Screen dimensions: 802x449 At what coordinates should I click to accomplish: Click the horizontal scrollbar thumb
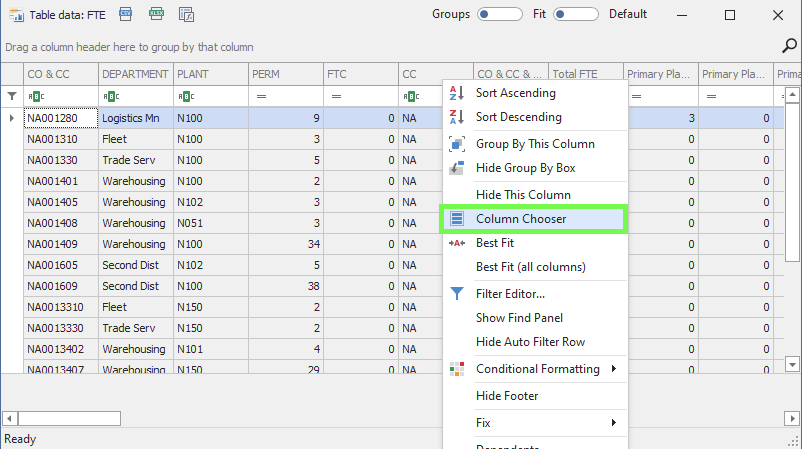click(69, 418)
